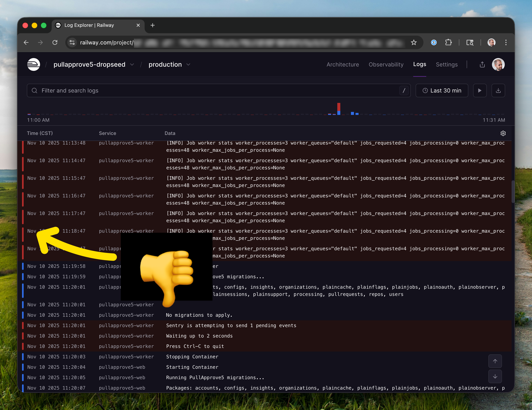The width and height of the screenshot is (532, 410).
Task: Click the download logs icon
Action: [498, 90]
